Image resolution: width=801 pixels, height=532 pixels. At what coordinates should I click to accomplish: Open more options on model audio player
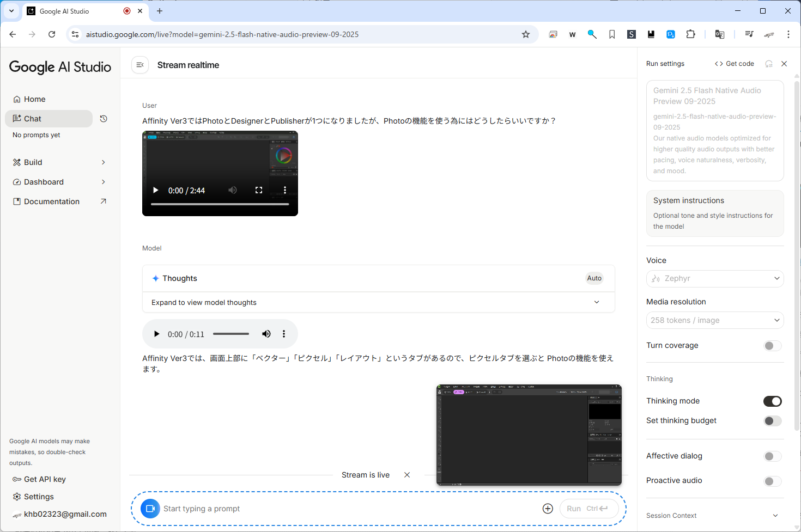[x=284, y=334]
